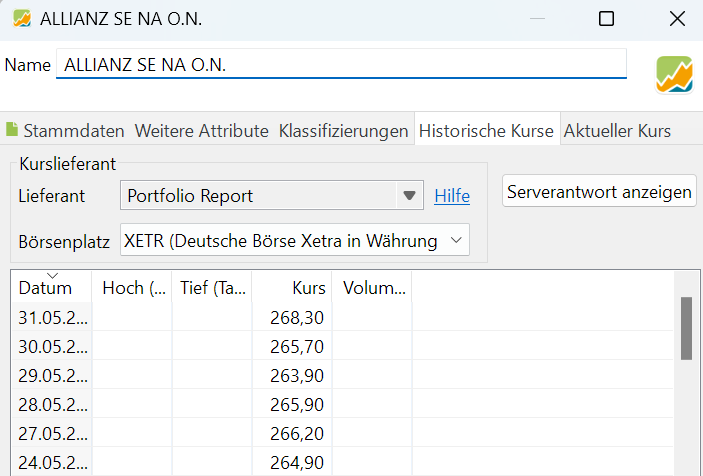Open the Weitere Attribute tab
703x476 pixels.
pyautogui.click(x=201, y=131)
